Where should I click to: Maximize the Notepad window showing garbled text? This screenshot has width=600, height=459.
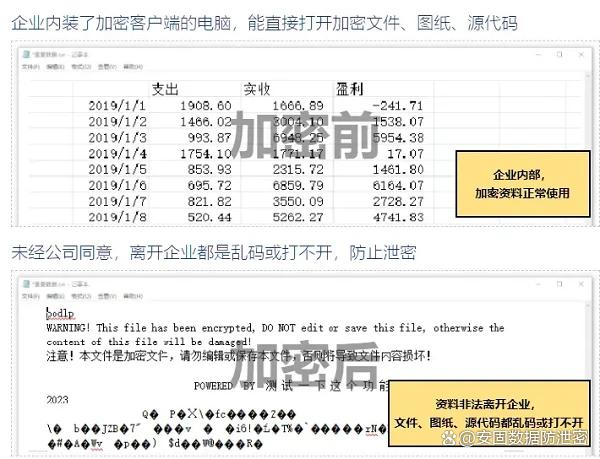(559, 284)
